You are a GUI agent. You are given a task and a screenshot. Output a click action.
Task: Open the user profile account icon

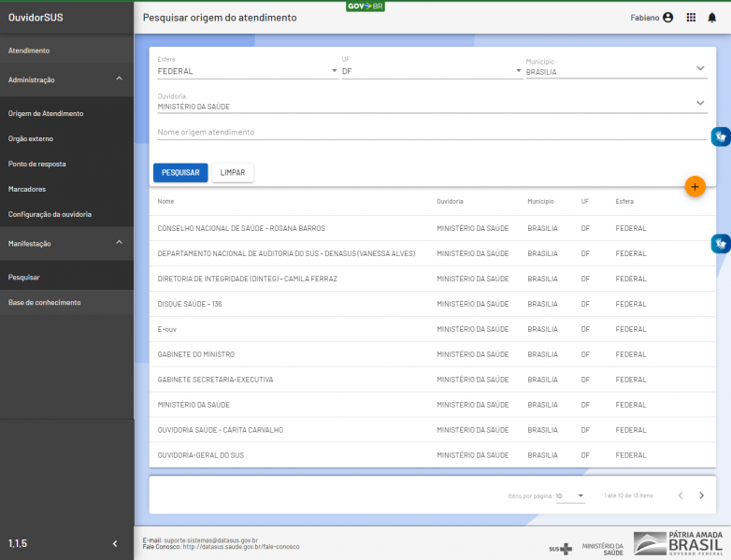tap(667, 17)
